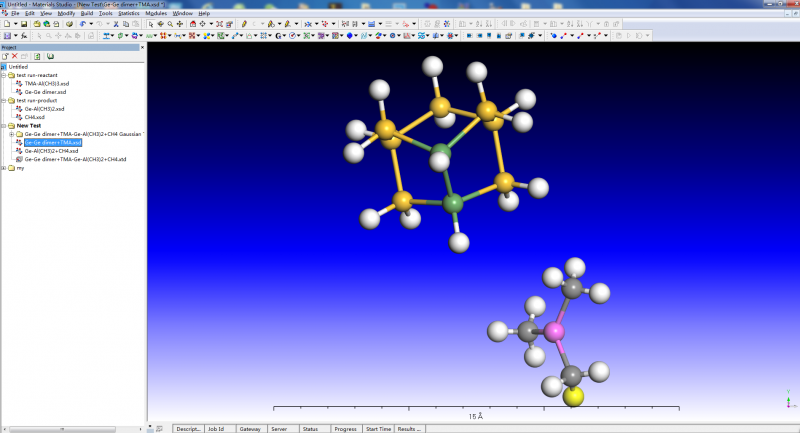800x433 pixels.
Task: Click the Undo arrow icon
Action: (x=84, y=23)
